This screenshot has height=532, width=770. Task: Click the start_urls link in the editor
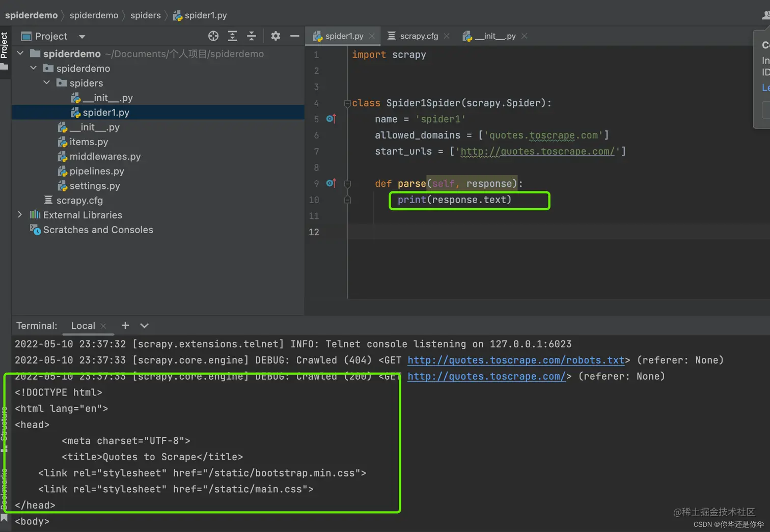pyautogui.click(x=537, y=151)
